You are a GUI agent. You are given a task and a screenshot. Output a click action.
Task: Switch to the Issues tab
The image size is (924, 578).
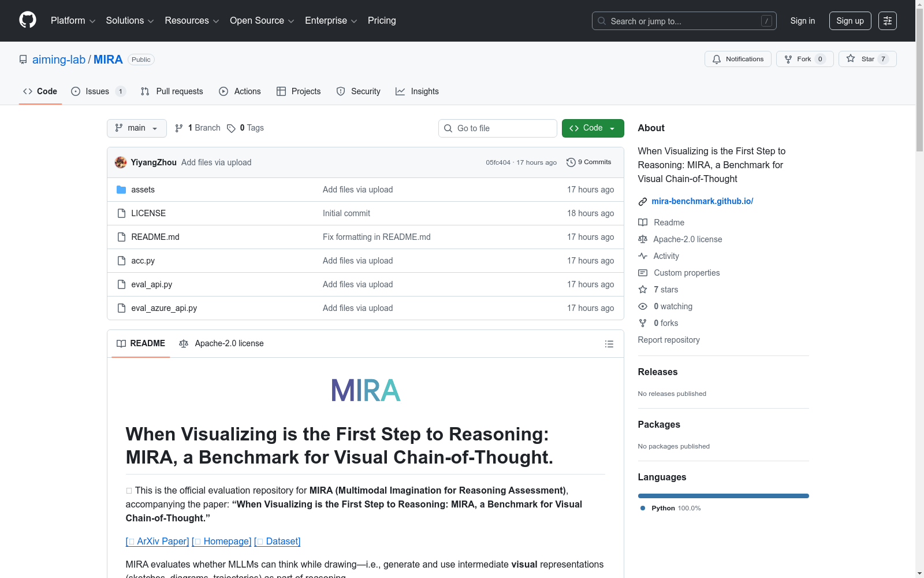click(x=98, y=91)
